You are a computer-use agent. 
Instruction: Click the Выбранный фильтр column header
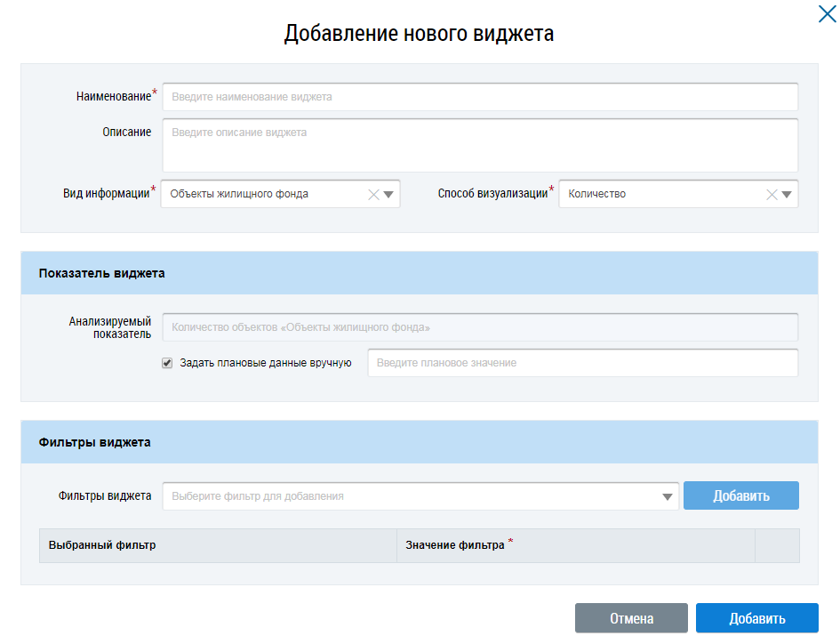[x=218, y=545]
